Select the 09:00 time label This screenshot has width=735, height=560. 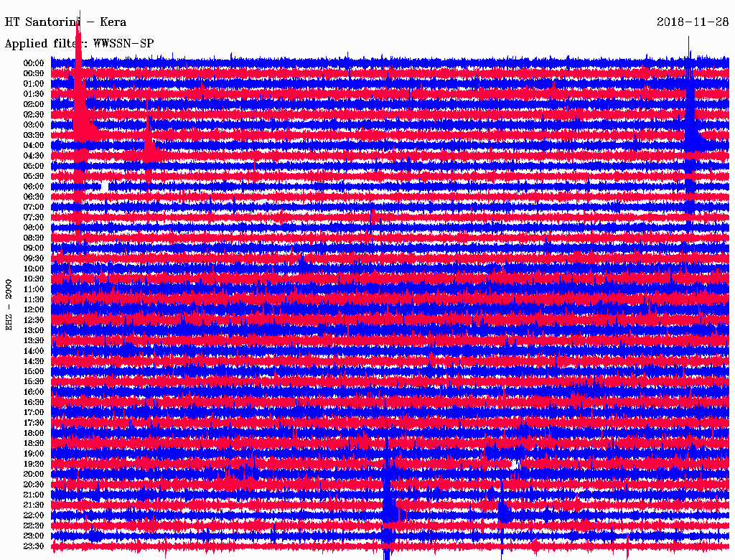34,248
